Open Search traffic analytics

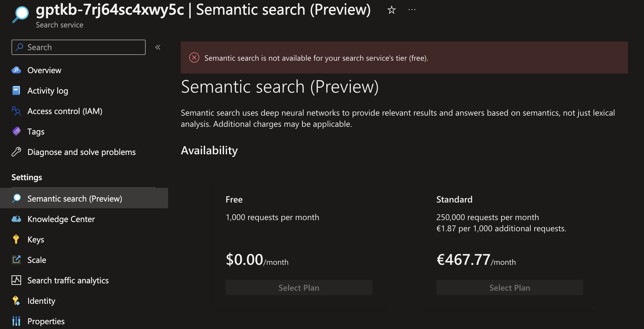[68, 280]
